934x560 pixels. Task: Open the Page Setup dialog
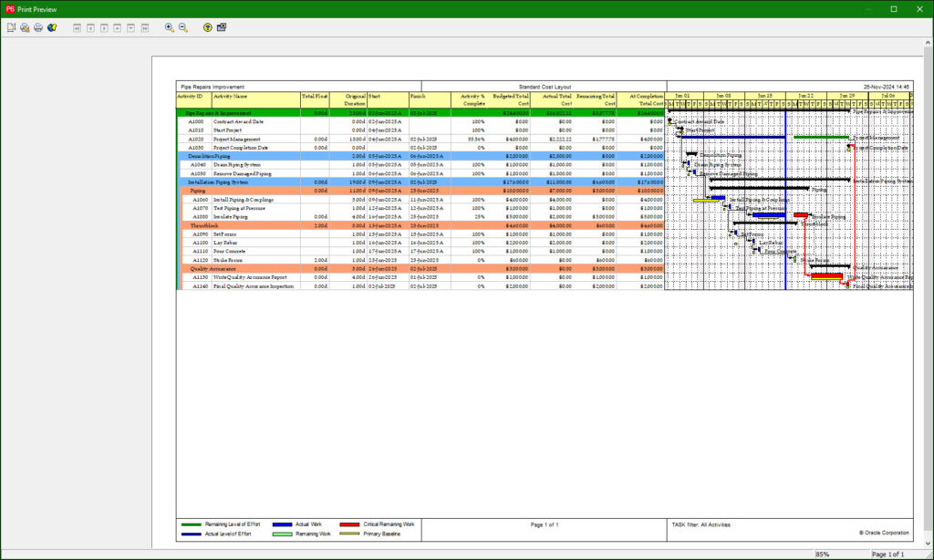pos(13,27)
